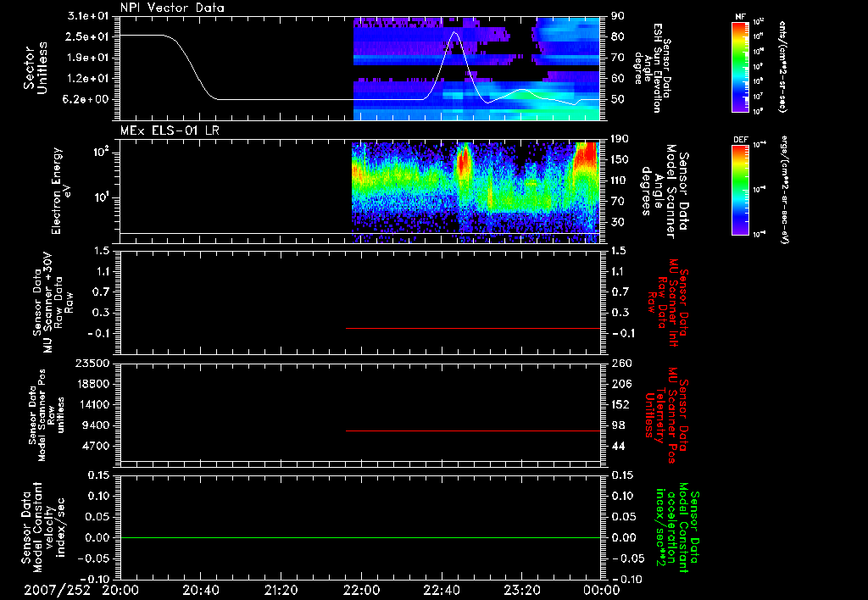Click the '4700' scanner position tick label
The height and width of the screenshot is (600, 868).
95,446
